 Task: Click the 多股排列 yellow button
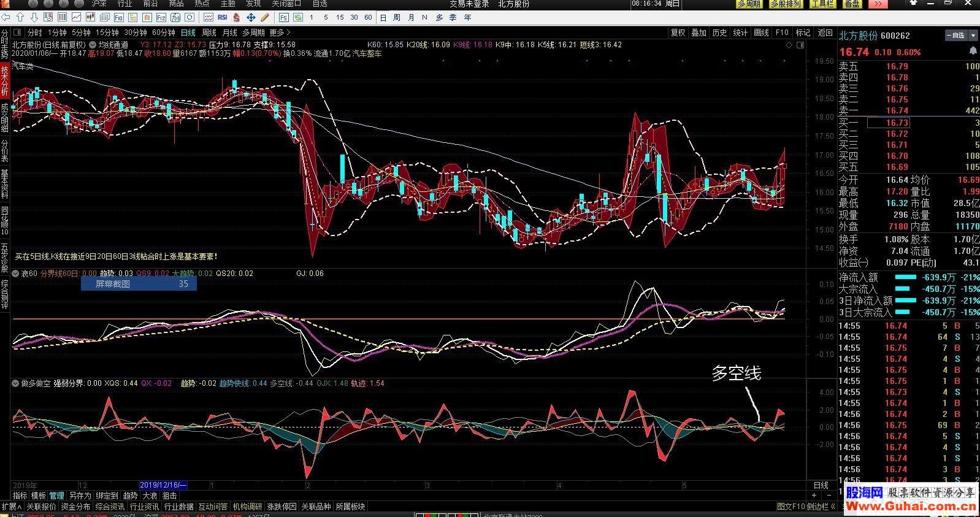(x=786, y=4)
